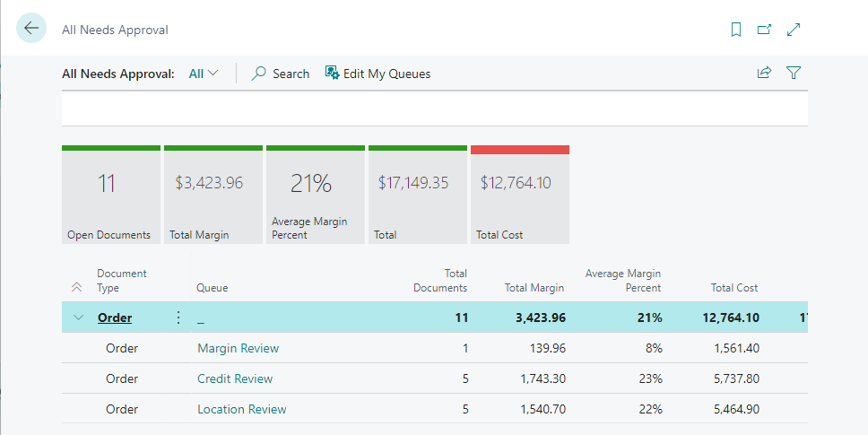This screenshot has width=868, height=435.
Task: Bookmark this page with the bookmark icon
Action: pos(736,30)
